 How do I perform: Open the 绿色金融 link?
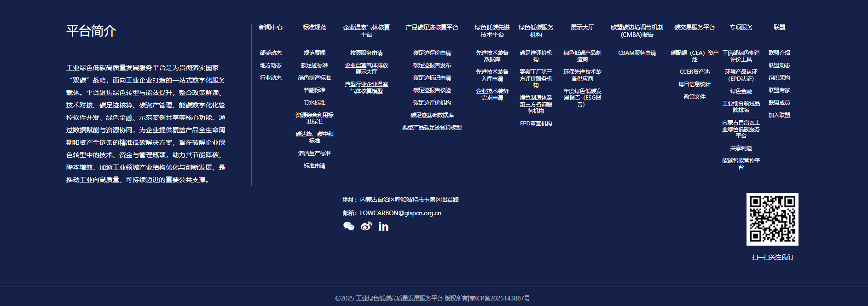point(741,91)
